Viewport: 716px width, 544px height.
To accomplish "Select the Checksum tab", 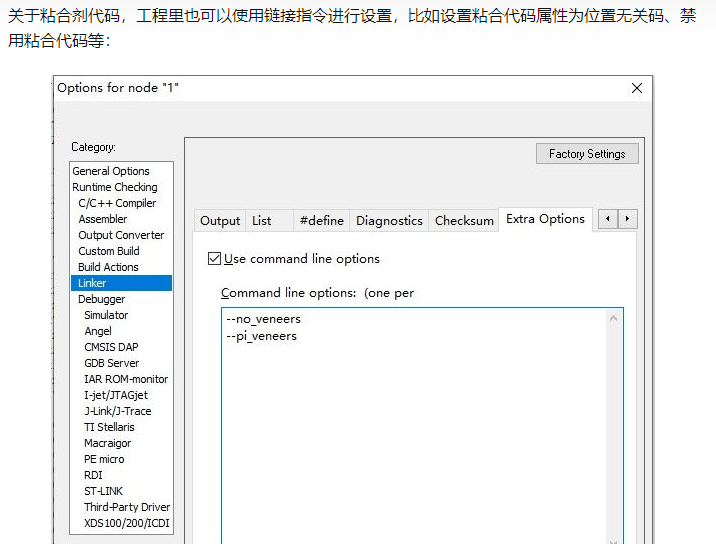I will click(x=464, y=221).
